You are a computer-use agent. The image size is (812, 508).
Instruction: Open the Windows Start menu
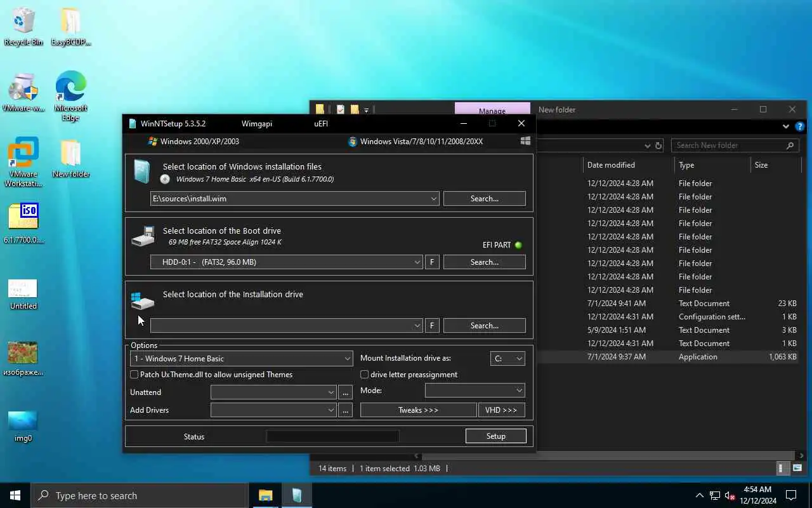click(15, 495)
